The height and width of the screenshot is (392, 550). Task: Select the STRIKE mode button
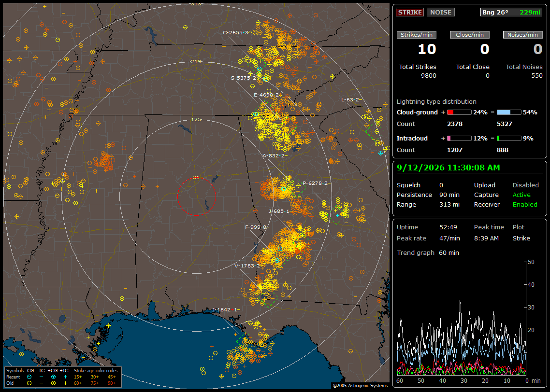(x=410, y=12)
